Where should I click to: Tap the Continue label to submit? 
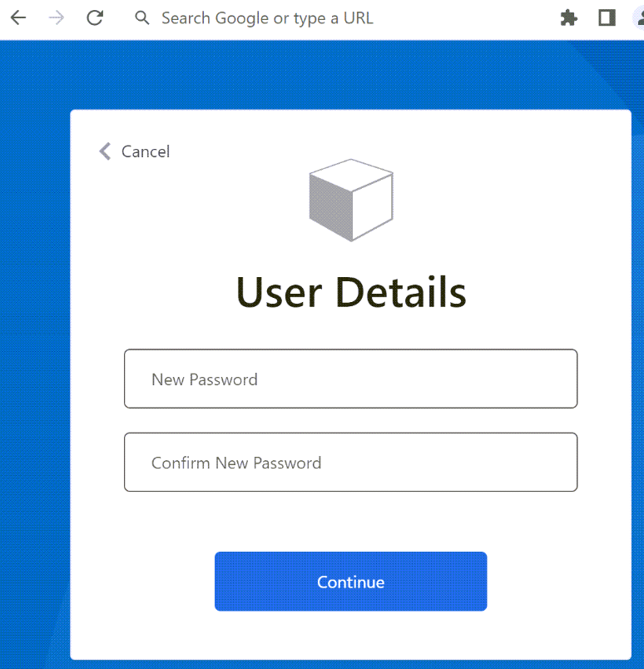coord(350,582)
